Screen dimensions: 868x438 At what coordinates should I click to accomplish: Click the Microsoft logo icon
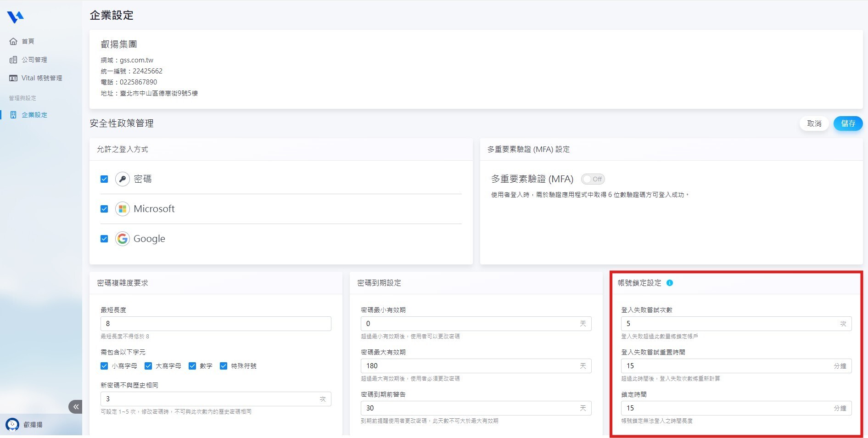tap(122, 209)
